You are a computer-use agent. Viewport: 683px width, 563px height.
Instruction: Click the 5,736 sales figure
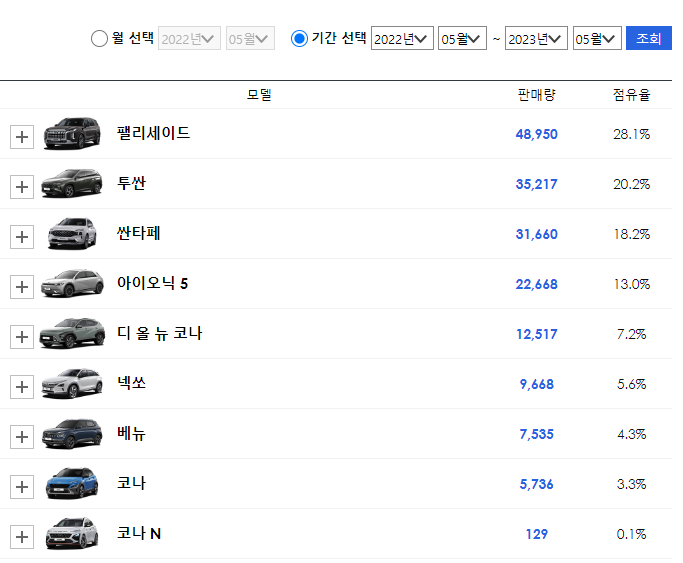coord(537,484)
